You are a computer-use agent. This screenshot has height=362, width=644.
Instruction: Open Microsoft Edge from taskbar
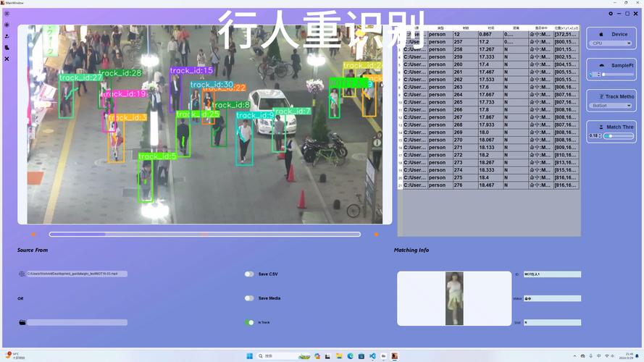(x=351, y=355)
